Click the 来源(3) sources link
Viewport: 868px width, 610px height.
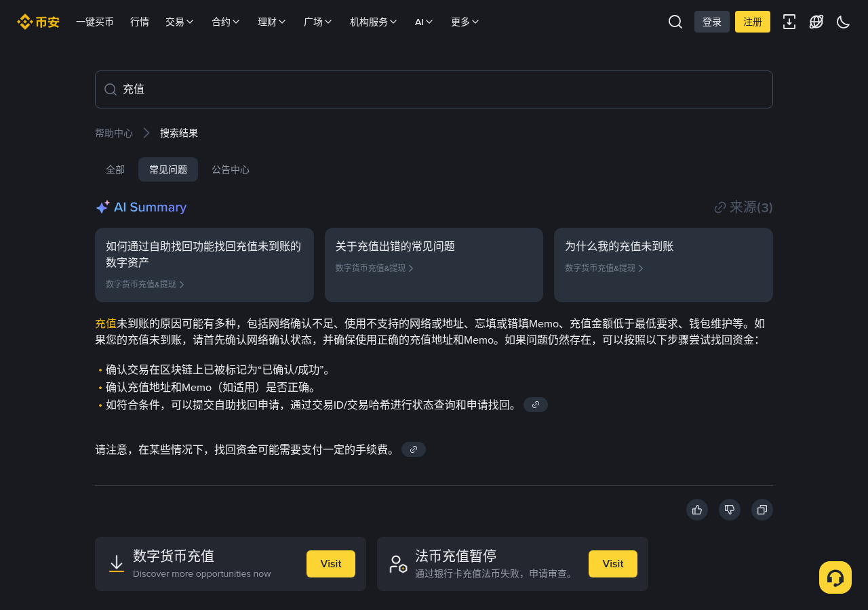(x=744, y=207)
